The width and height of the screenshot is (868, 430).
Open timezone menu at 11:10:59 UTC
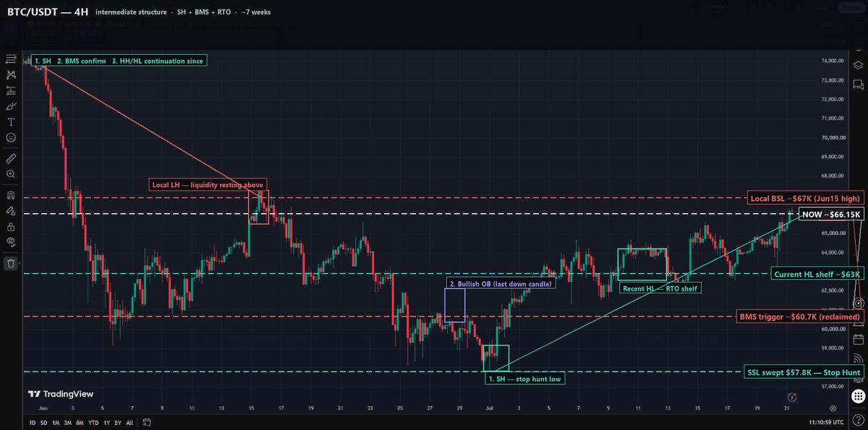(x=827, y=422)
